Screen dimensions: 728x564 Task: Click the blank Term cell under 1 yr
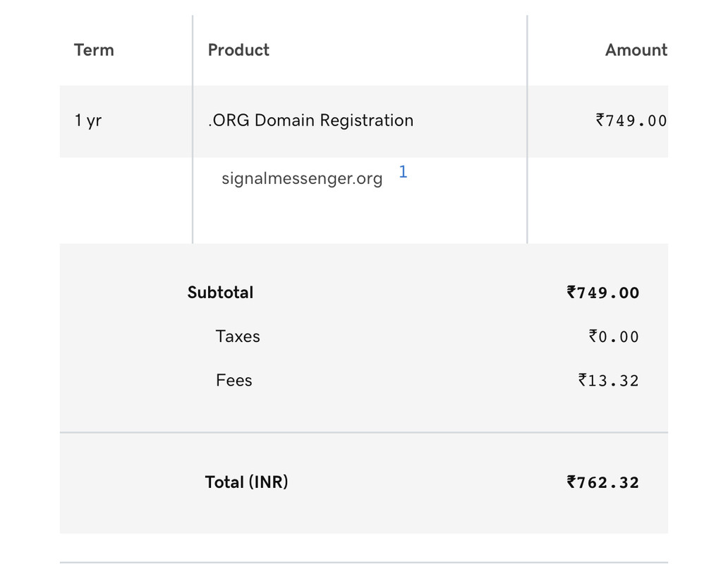(126, 200)
